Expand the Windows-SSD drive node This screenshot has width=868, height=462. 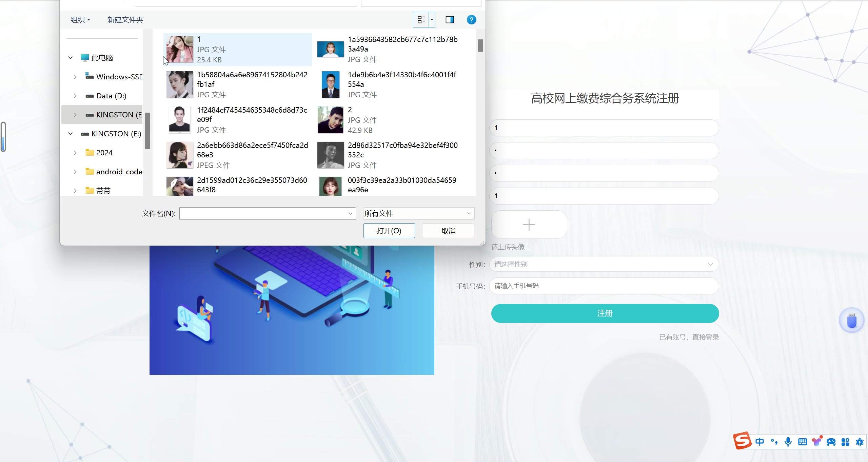tap(75, 77)
